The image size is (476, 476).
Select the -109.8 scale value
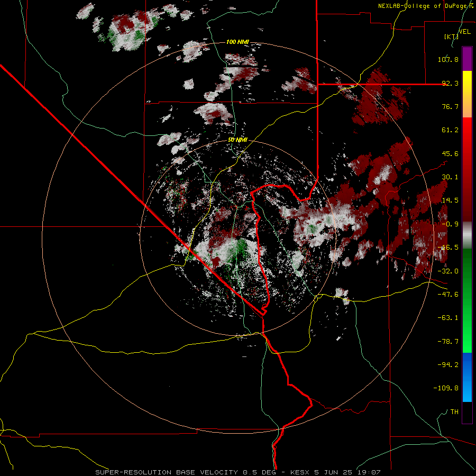pyautogui.click(x=446, y=388)
